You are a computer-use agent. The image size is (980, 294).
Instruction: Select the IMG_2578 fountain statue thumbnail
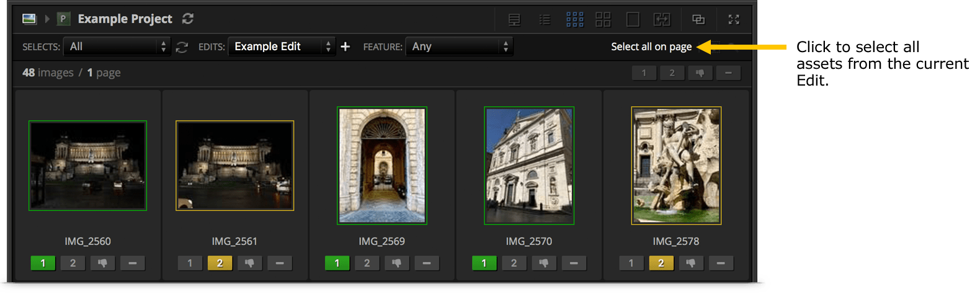[x=676, y=166]
